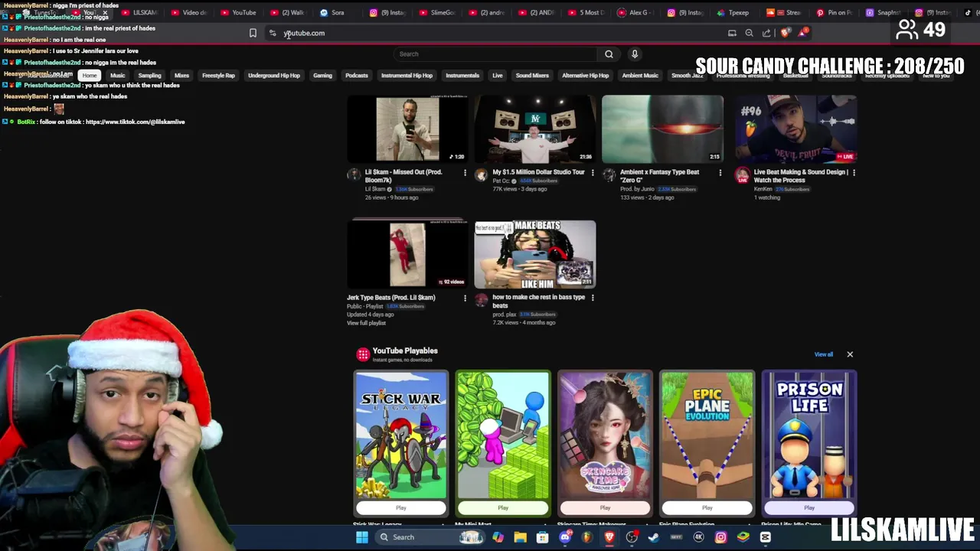Select the Podcasts filter chip

[x=357, y=75]
